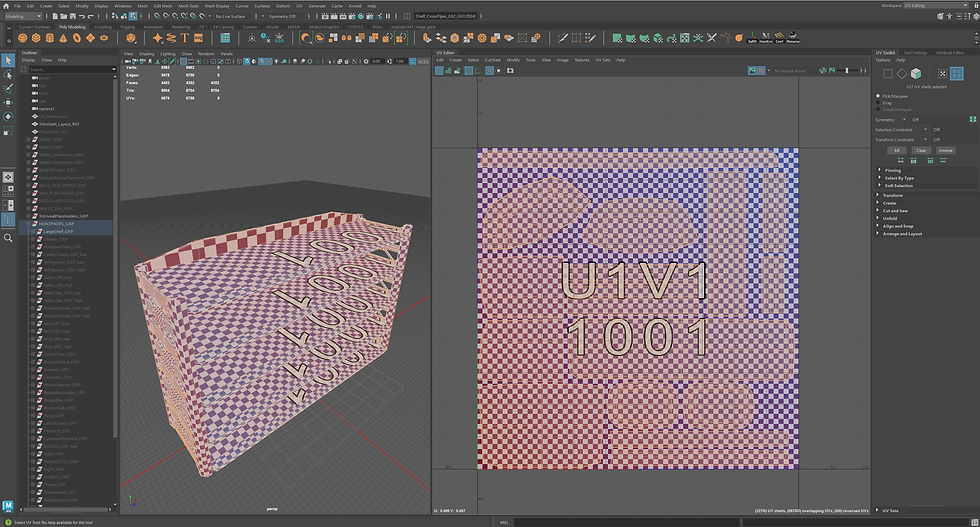Image resolution: width=980 pixels, height=527 pixels.
Task: Open the Workspace UV Editing dropdown
Action: point(936,6)
